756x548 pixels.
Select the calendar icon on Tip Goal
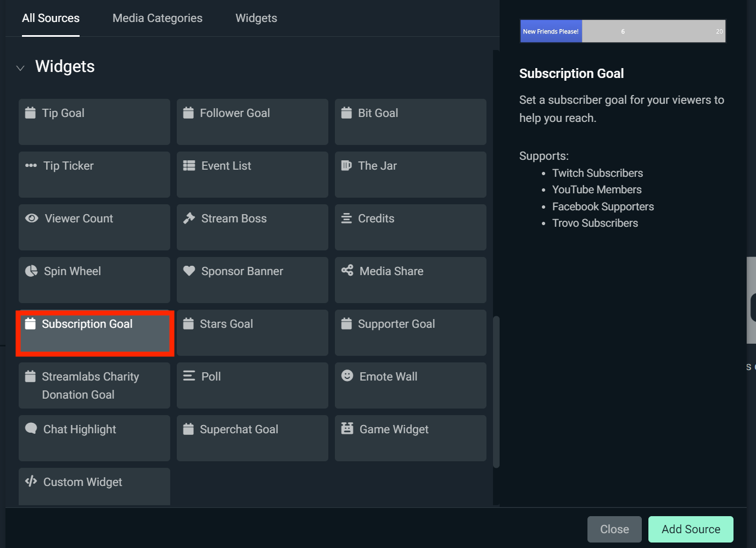31,112
